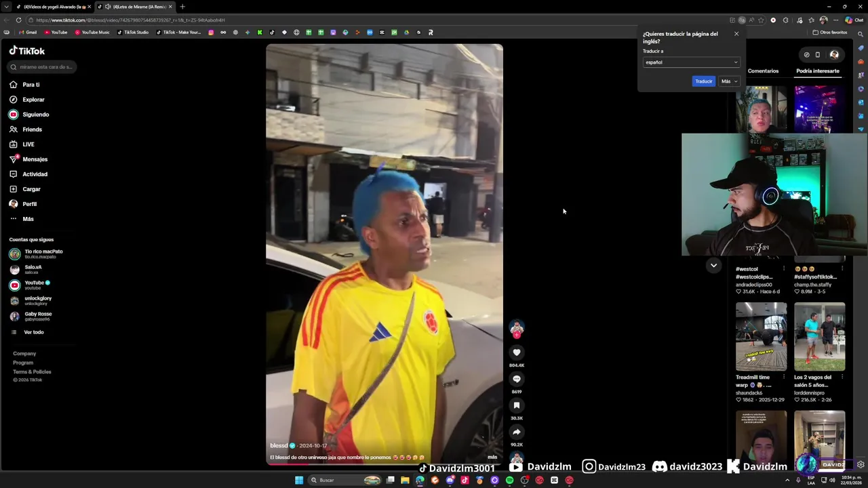
Task: Open the blessd username on the video
Action: point(279,445)
